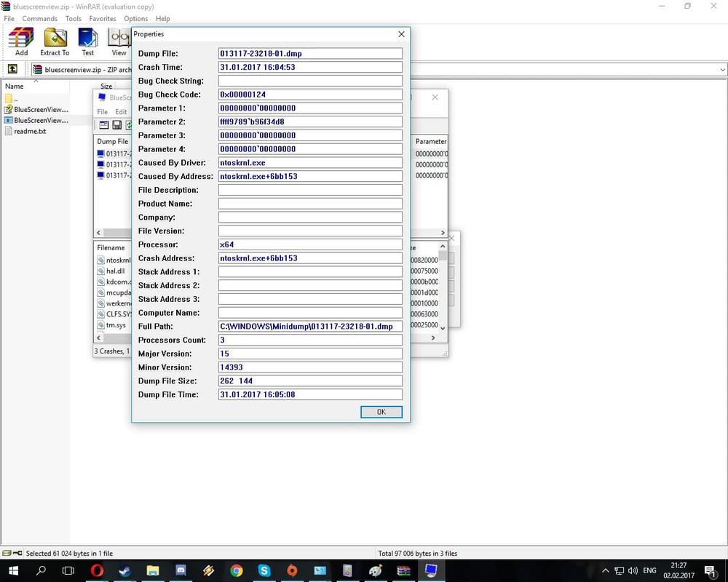Open BlueScreenView Edit menu
728x582 pixels.
click(121, 112)
